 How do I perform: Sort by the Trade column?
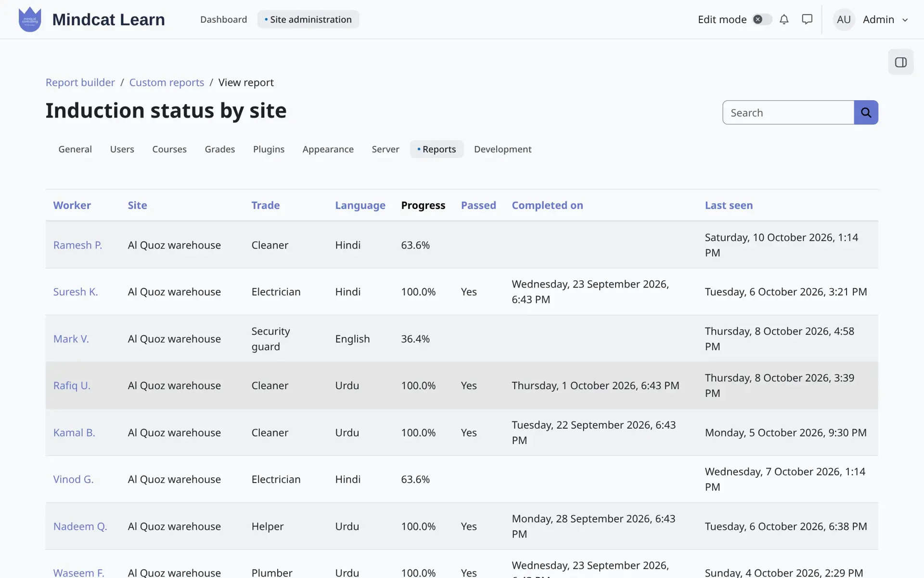(x=266, y=205)
